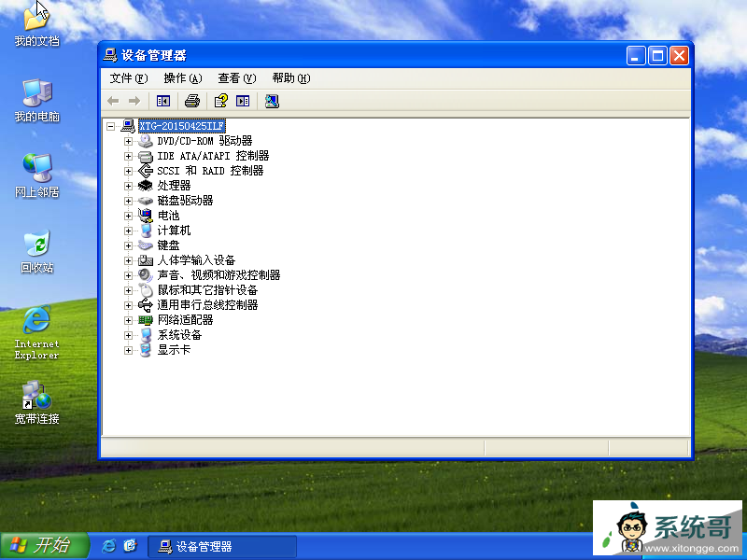747x560 pixels.
Task: Click the Print toolbar icon
Action: (192, 101)
